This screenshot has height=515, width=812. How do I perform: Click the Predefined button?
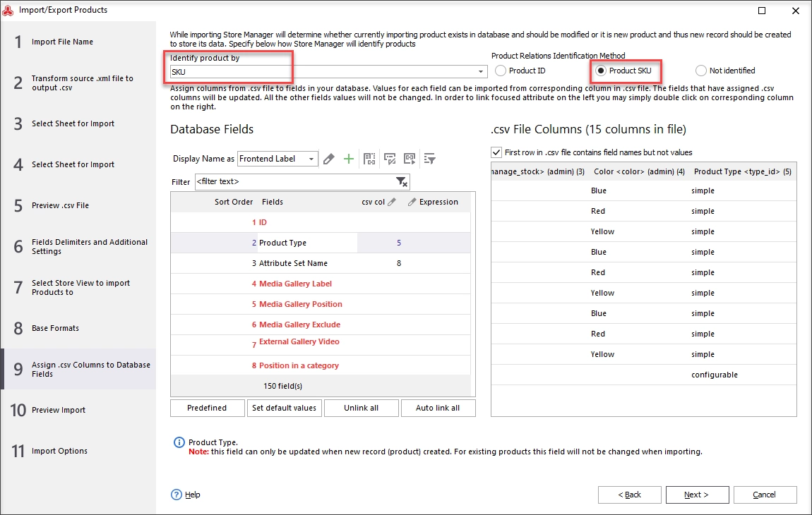[x=207, y=408]
